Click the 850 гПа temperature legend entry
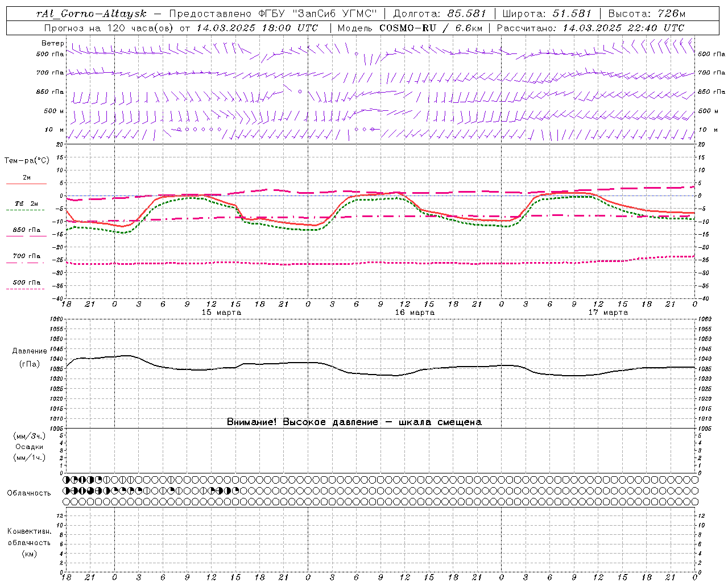Image resolution: width=728 pixels, height=582 pixels. tap(27, 230)
